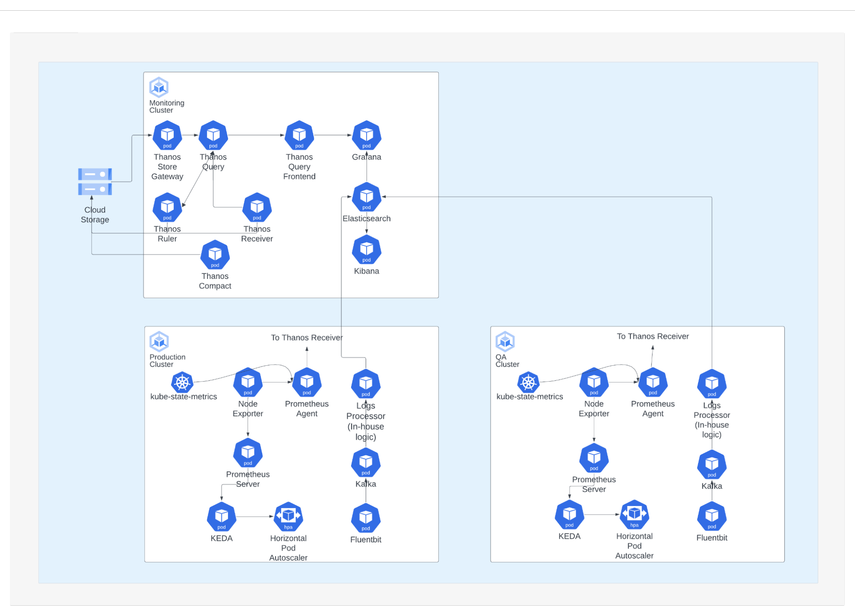The width and height of the screenshot is (855, 616).
Task: Click the Thanos Query Frontend pod
Action: pos(299,135)
